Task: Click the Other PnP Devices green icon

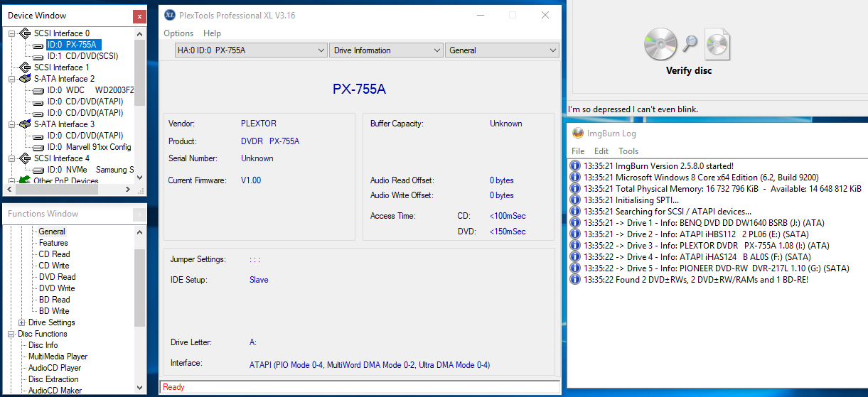Action: tap(24, 180)
